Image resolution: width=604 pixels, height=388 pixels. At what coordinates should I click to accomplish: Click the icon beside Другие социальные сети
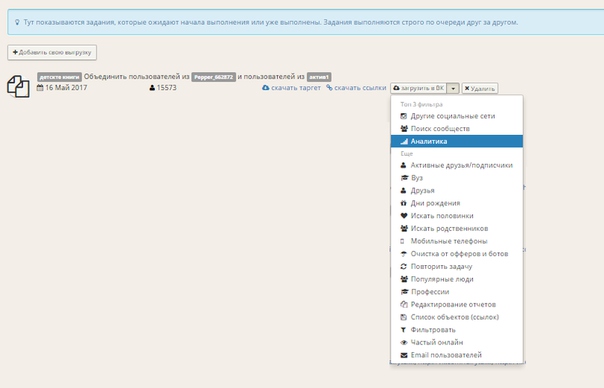pyautogui.click(x=404, y=116)
